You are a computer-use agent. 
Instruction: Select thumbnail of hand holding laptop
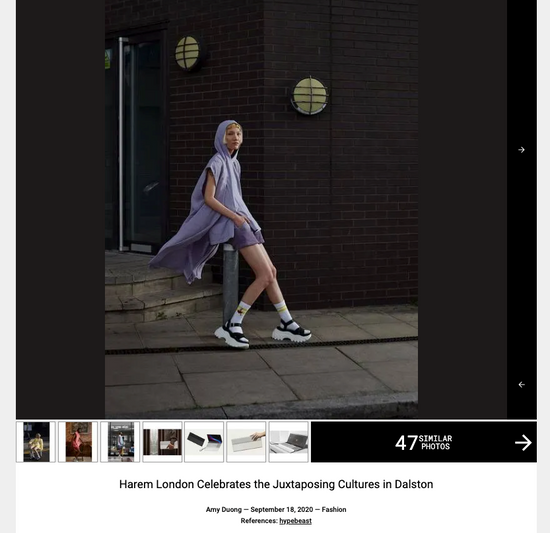pos(246,442)
